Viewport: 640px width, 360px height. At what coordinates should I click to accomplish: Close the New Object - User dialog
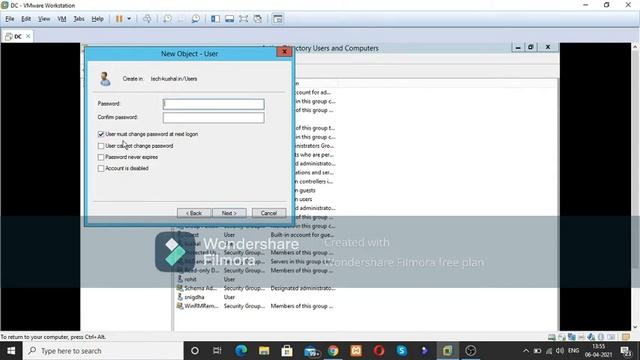pos(284,51)
